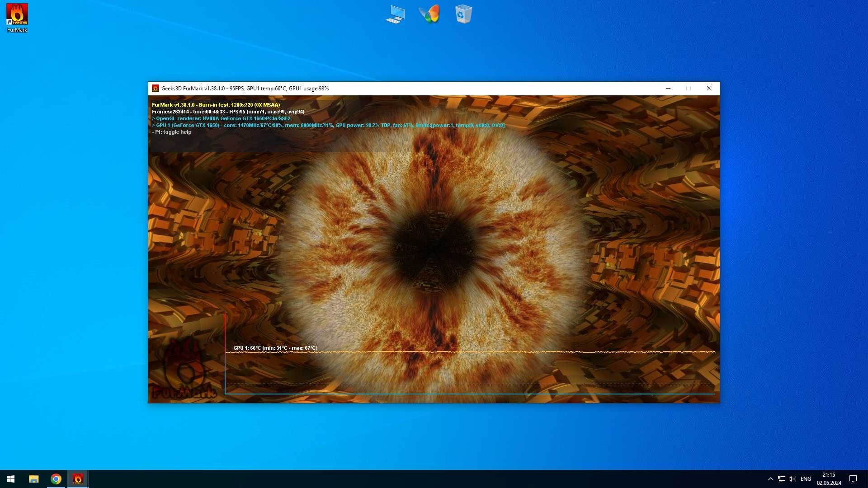Show hidden system tray icons
This screenshot has width=868, height=488.
(770, 479)
